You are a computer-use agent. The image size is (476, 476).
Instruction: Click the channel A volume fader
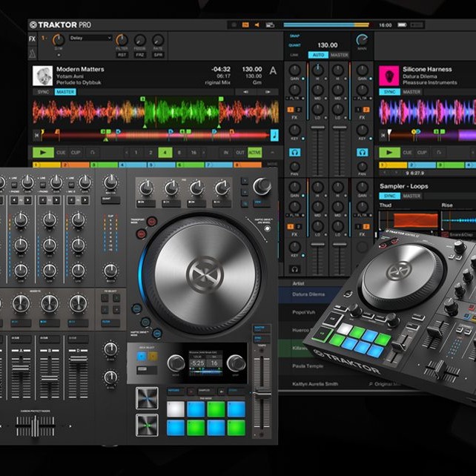[317, 128]
